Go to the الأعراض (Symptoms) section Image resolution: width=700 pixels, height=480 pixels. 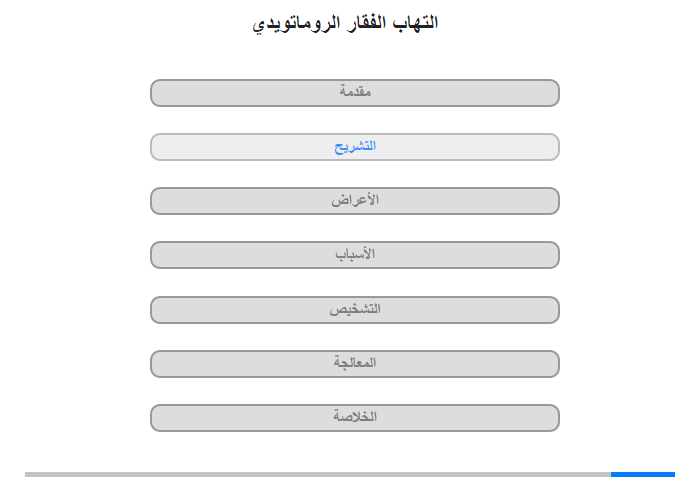(x=355, y=201)
